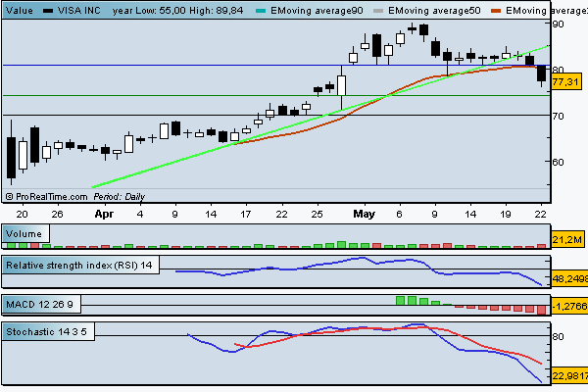
Task: Click the orange moving average legend swatch
Action: (x=496, y=11)
